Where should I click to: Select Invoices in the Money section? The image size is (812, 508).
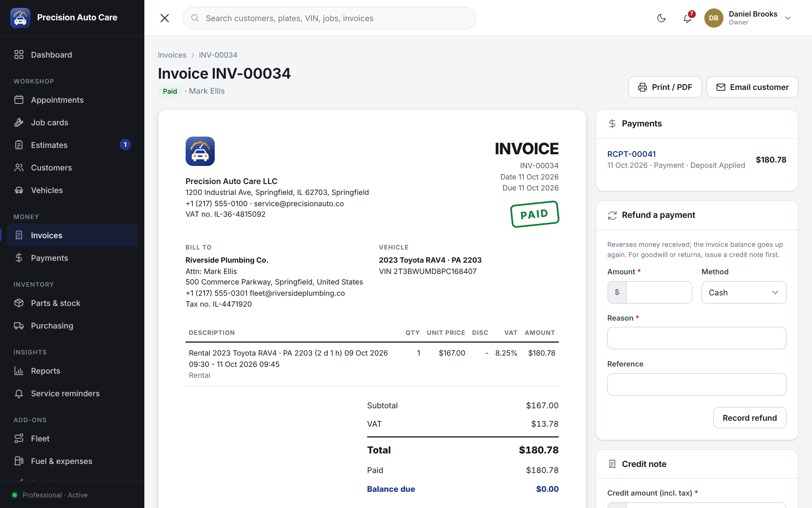(x=72, y=235)
